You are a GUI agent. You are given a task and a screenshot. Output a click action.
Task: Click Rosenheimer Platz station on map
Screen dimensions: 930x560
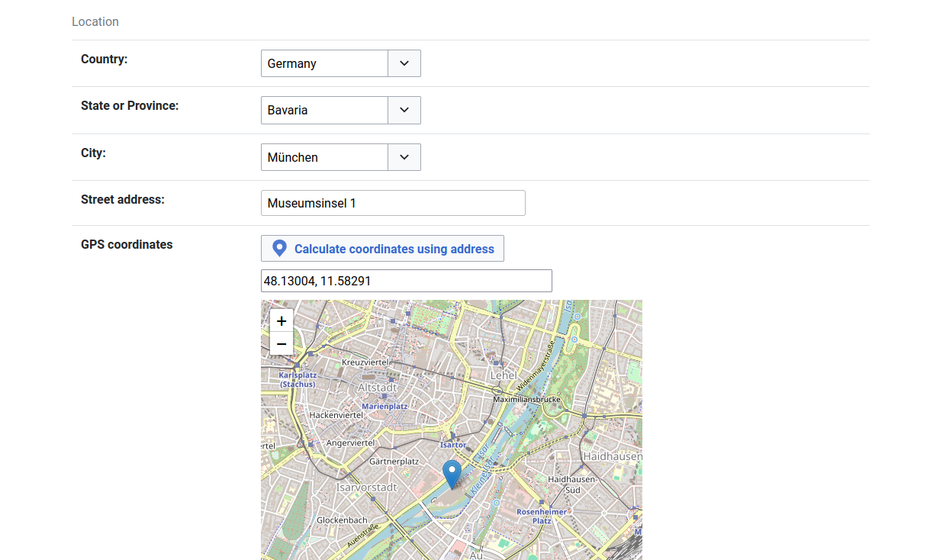pos(542,516)
